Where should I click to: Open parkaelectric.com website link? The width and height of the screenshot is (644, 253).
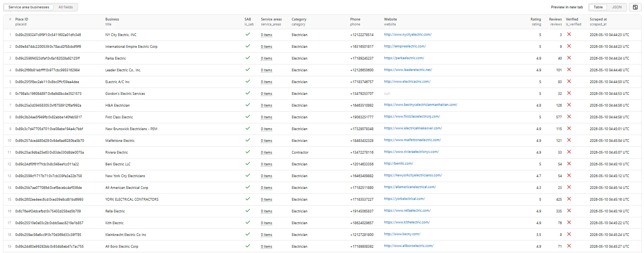[404, 58]
